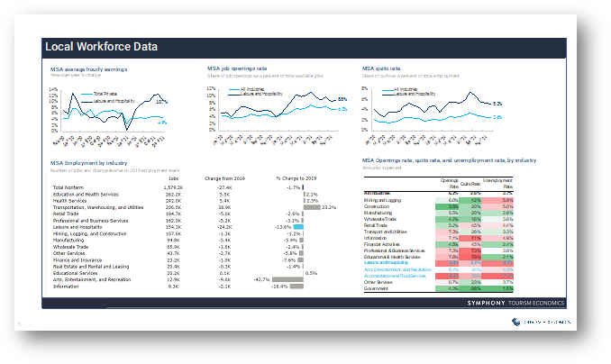This screenshot has height=364, width=611.
Task: Click the Transportation, Warehousing, and Utilities gray bar
Action: tap(311, 206)
